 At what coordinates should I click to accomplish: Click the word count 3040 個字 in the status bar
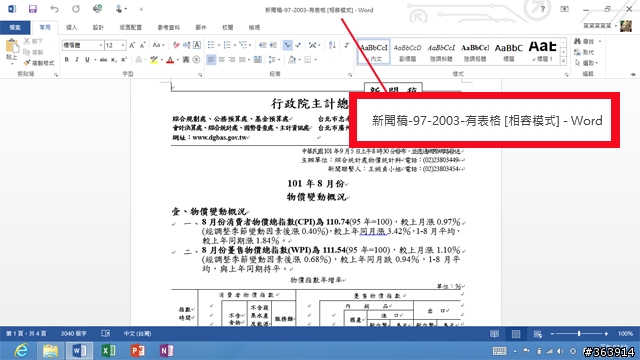pos(74,334)
